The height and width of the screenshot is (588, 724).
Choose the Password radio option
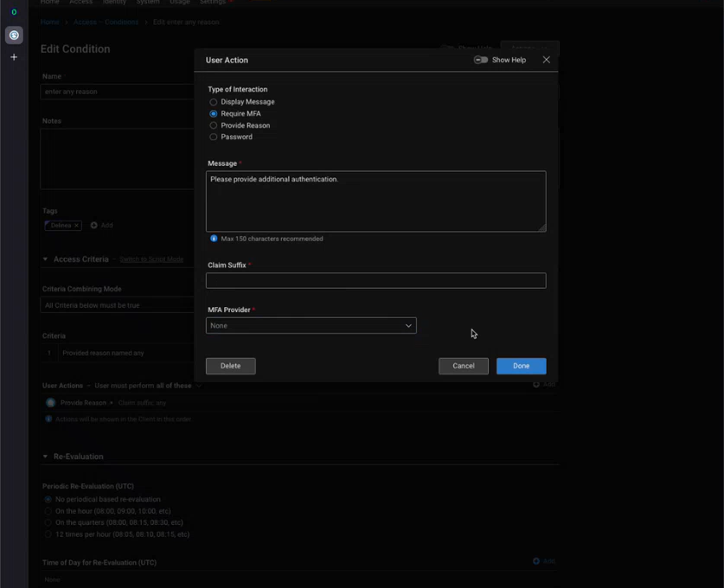coord(214,137)
